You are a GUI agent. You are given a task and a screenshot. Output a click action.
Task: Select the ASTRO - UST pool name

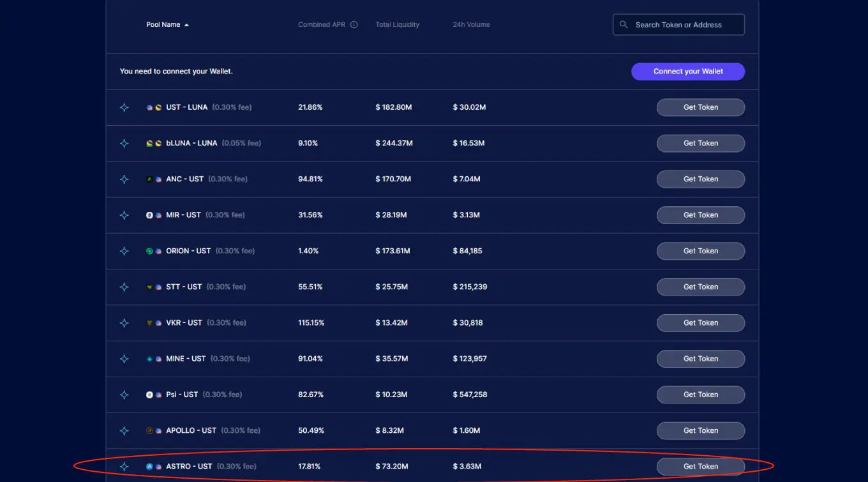[x=189, y=466]
